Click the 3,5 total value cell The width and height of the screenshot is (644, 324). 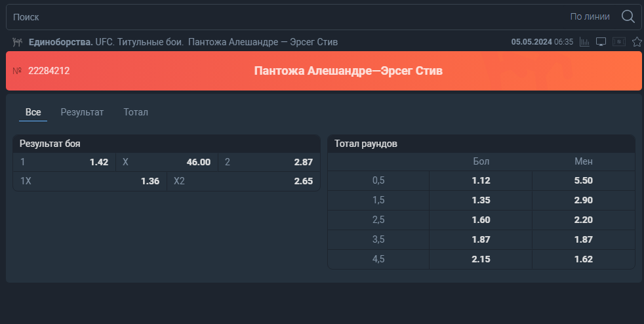(378, 240)
